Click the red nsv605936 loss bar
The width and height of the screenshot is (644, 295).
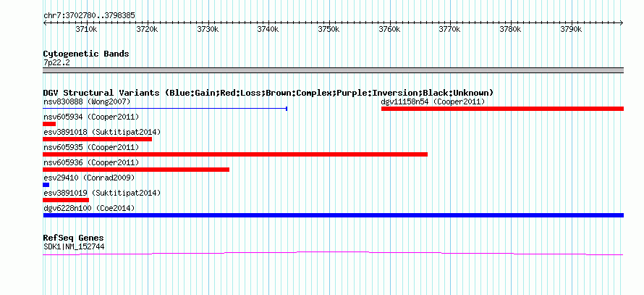click(136, 170)
